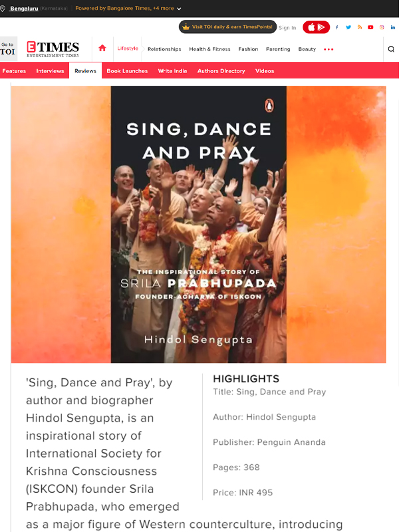Open the Authors Directory tab
Screen dimensions: 399x532
221,71
